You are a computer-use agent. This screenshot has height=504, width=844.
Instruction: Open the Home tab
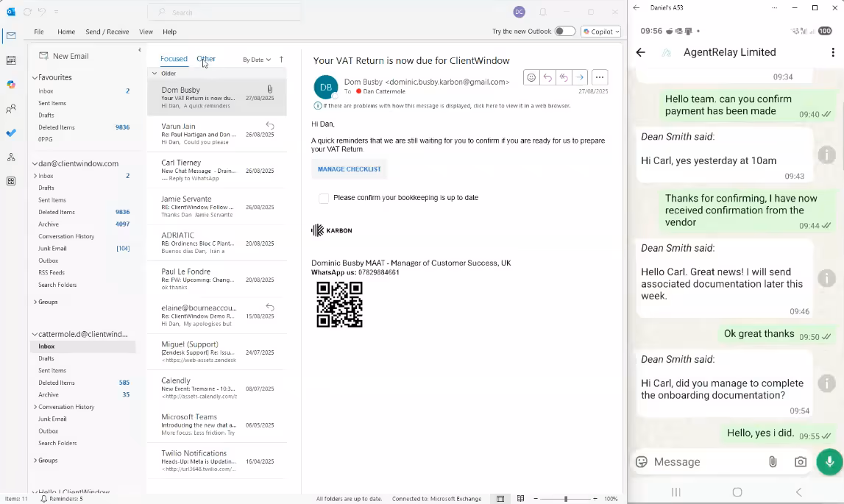tap(66, 32)
